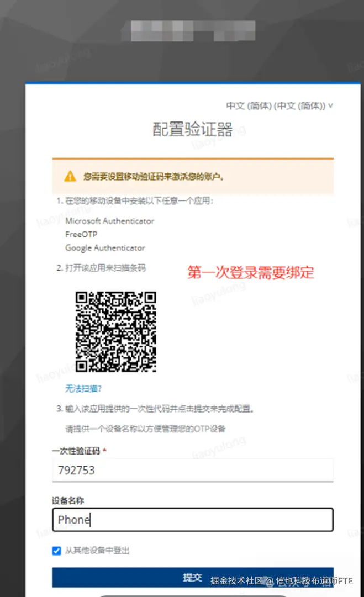Viewport: 364px width, 597px height.
Task: Click the 您需要设置移动验证码来激活您的账户 alert message
Action: point(154,177)
